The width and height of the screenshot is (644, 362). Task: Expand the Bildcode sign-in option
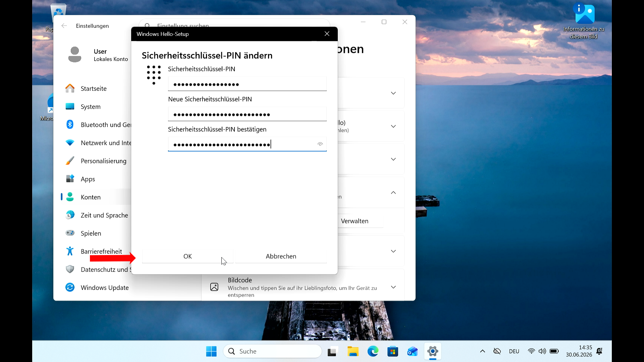(x=393, y=287)
